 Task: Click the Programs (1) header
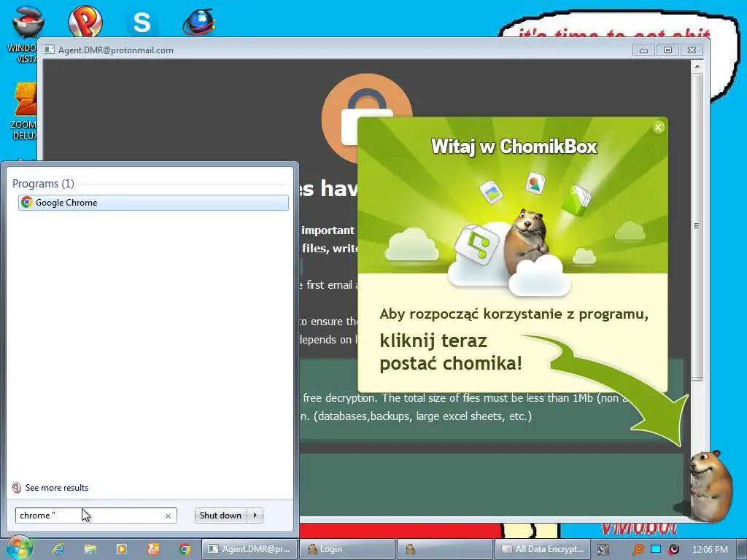click(43, 184)
